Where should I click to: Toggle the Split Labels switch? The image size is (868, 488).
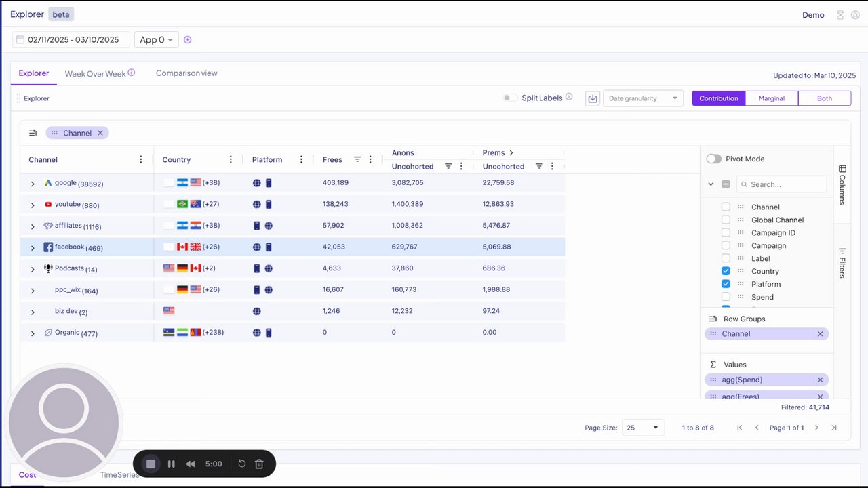(x=510, y=98)
